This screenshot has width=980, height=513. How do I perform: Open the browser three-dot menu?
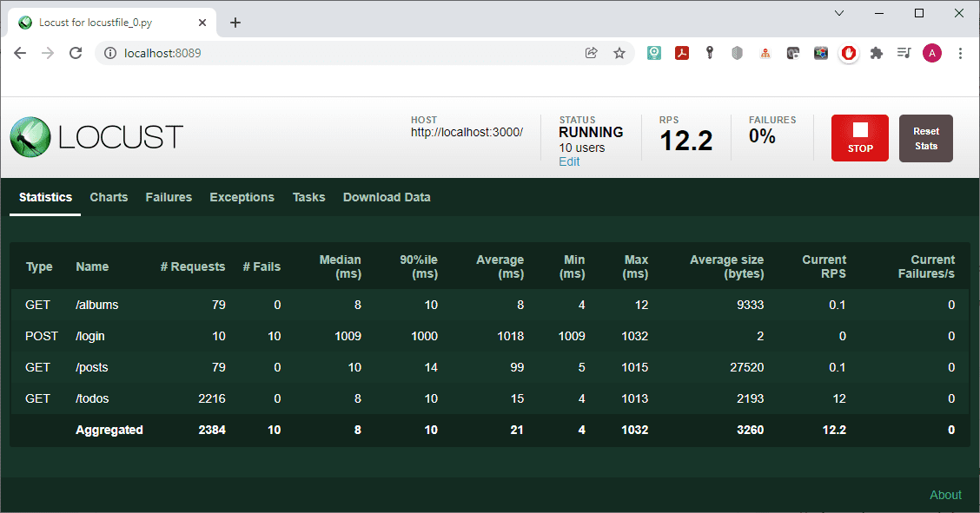(x=961, y=53)
